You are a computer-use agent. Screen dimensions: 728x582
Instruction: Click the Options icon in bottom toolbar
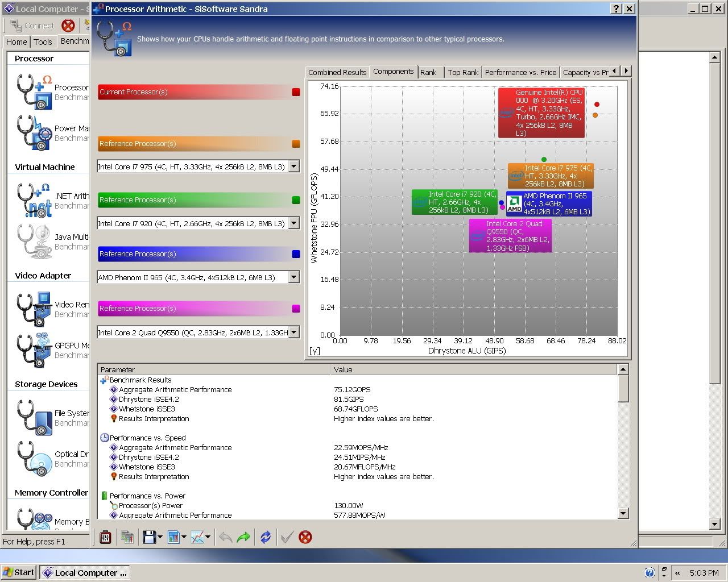(x=105, y=537)
